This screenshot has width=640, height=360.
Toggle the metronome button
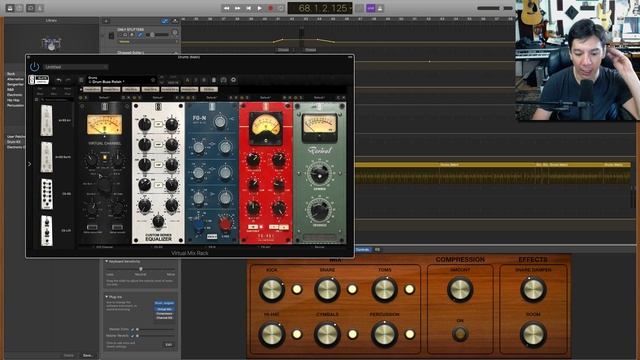click(380, 8)
